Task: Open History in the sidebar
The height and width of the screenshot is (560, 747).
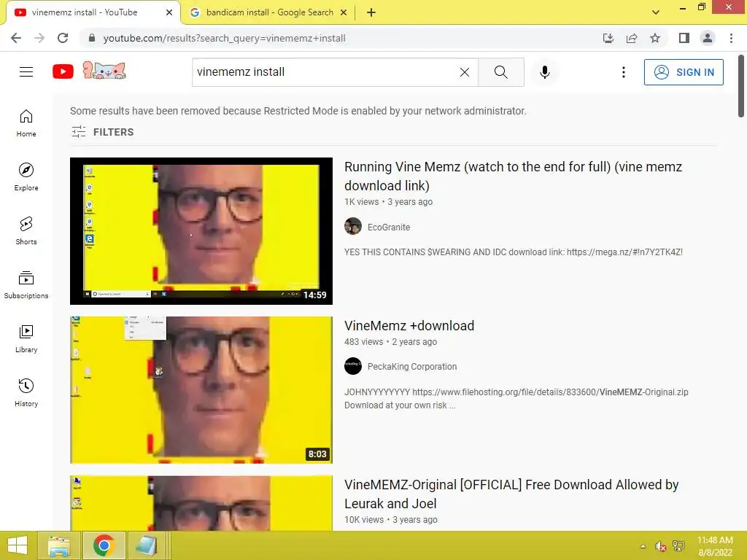Action: 26,392
